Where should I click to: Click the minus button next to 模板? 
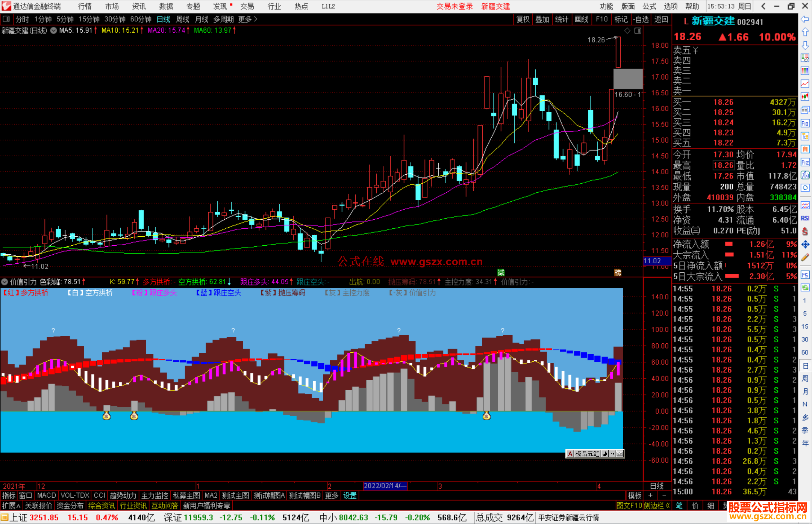tap(664, 495)
